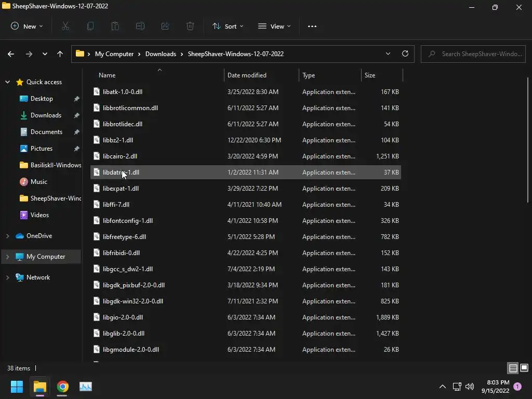Image resolution: width=532 pixels, height=399 pixels.
Task: Open network status tray icon
Action: [x=457, y=387]
